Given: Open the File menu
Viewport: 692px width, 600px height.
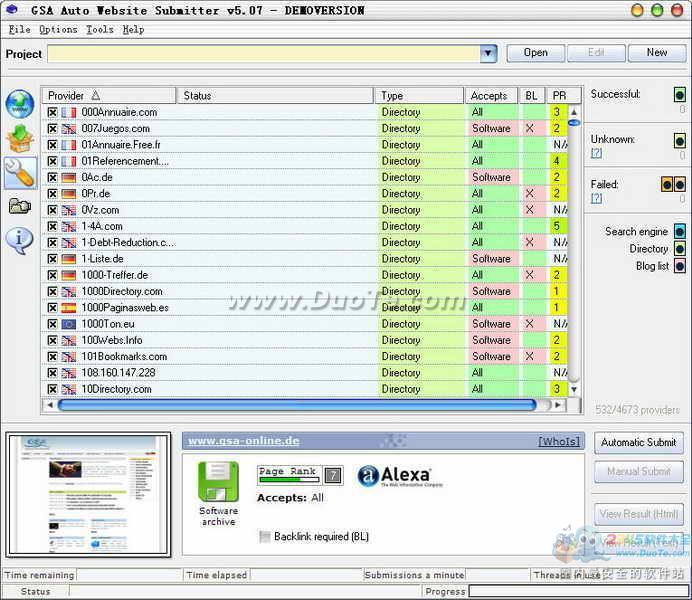Looking at the screenshot, I should (x=20, y=30).
